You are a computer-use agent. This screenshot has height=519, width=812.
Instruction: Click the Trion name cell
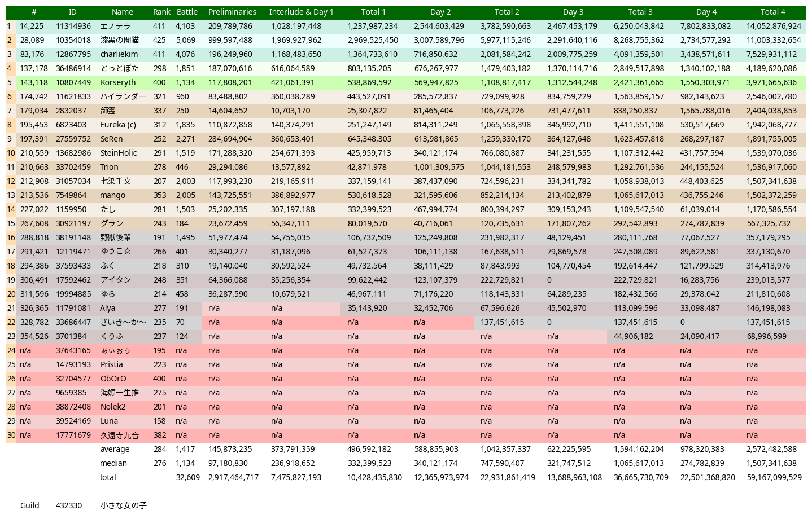110,167
